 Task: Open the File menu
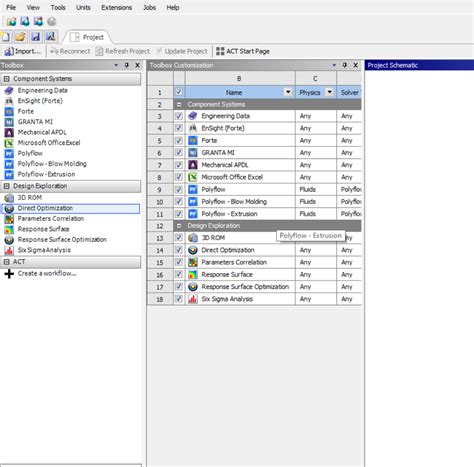[11, 7]
